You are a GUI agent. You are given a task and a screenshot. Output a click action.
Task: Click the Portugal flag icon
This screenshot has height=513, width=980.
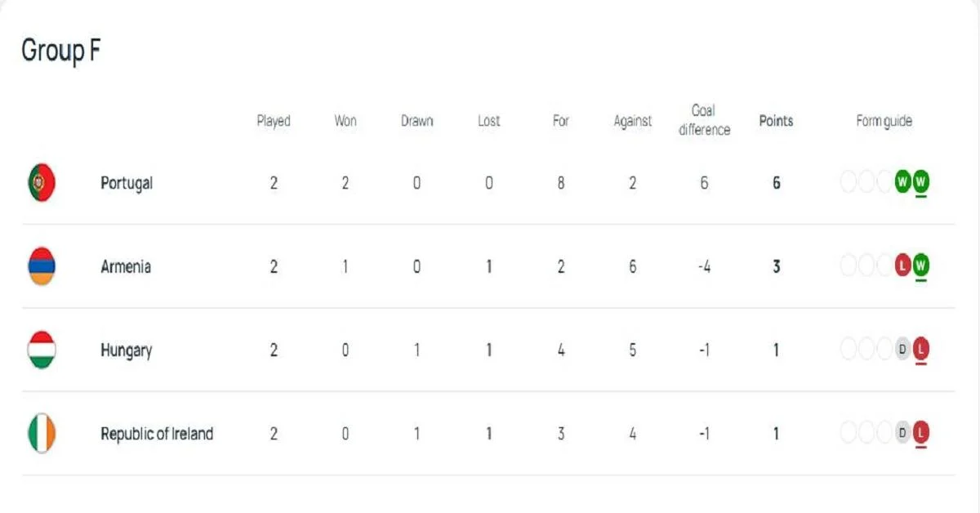point(41,183)
